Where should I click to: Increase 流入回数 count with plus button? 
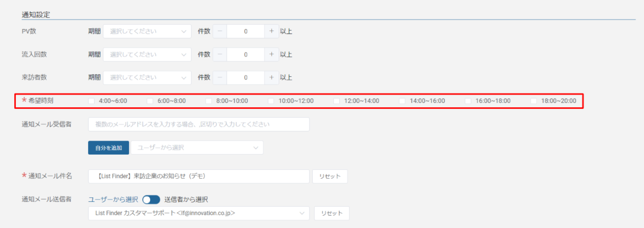(271, 54)
